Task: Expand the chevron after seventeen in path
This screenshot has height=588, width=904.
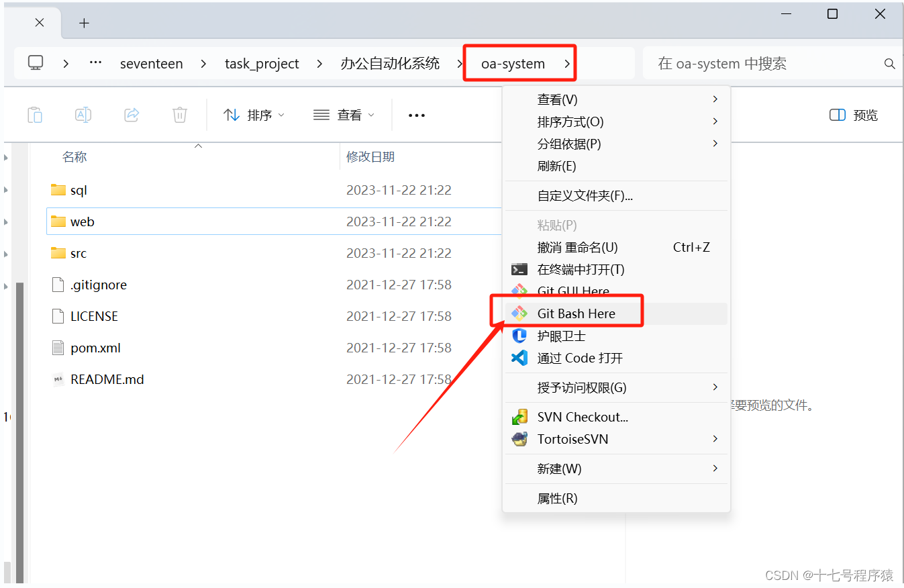Action: 203,64
